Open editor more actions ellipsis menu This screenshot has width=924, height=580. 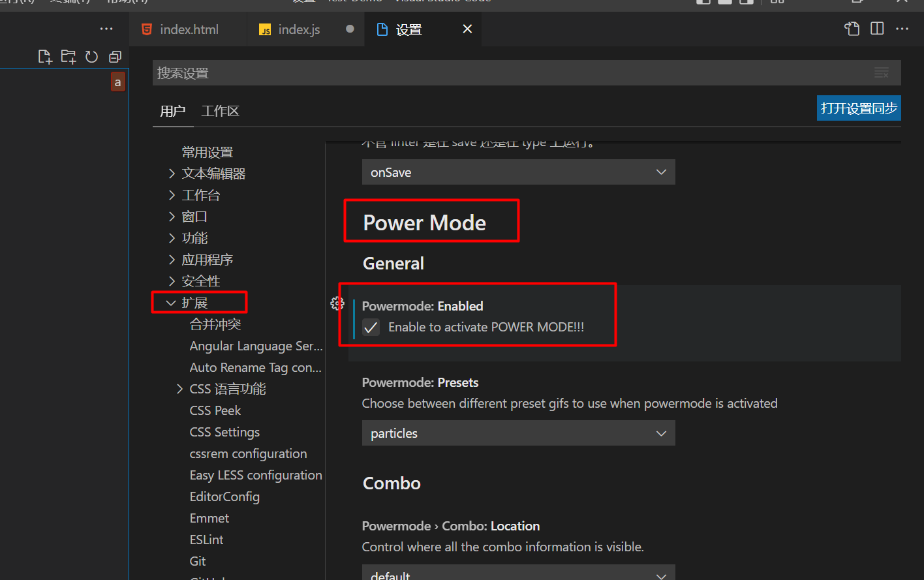(902, 29)
